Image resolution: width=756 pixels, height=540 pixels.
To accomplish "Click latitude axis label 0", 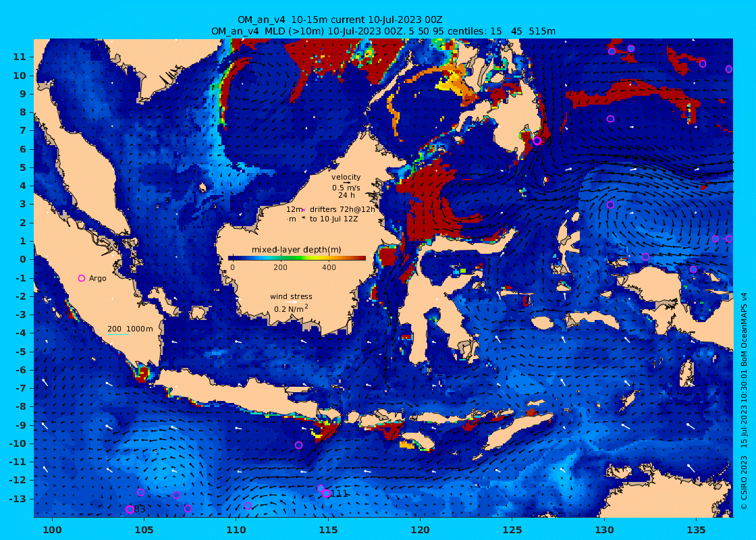I will [23, 259].
